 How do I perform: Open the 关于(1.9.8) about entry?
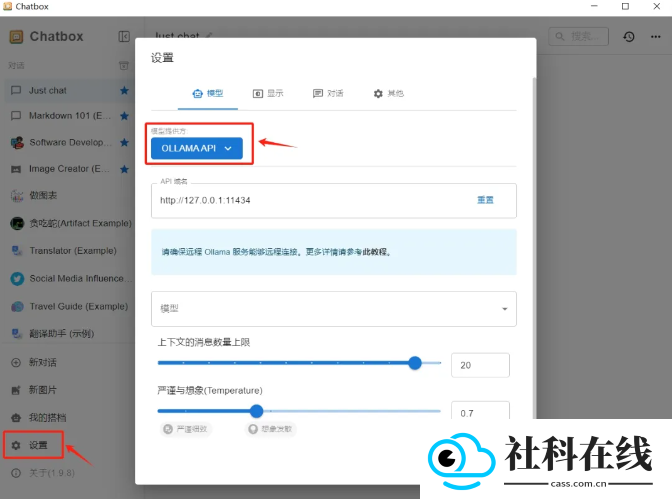(x=51, y=473)
